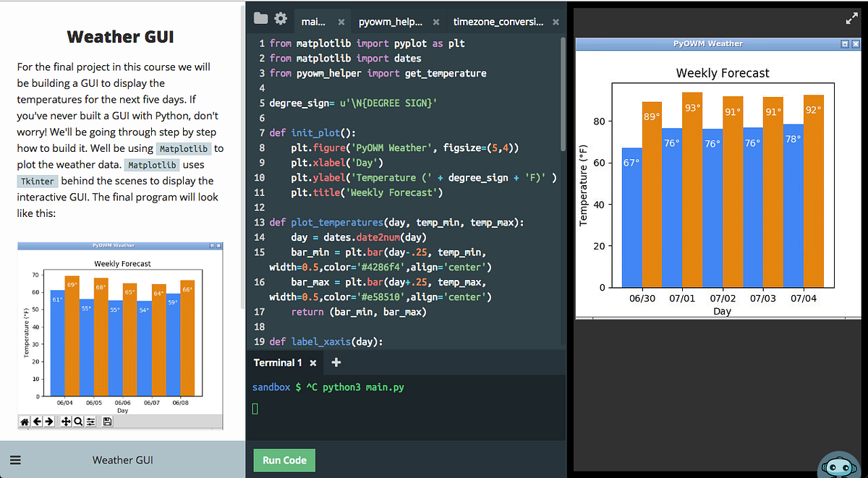
Task: Click the folder icon beside the settings gear
Action: point(260,20)
